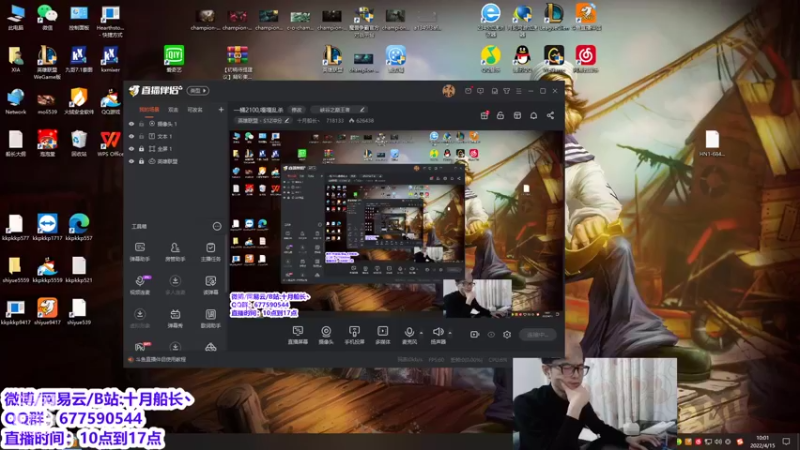800x450 pixels.
Task: Click the user avatar in the title bar
Action: [x=448, y=91]
